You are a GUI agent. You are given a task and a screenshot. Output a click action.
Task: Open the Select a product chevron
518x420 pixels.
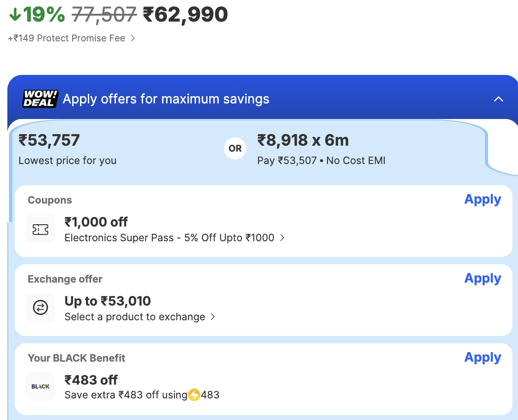(213, 317)
